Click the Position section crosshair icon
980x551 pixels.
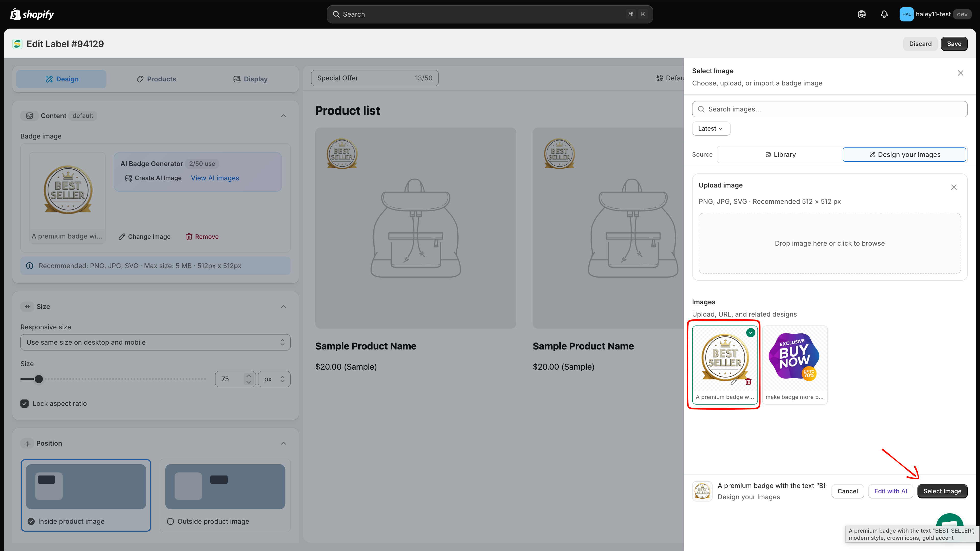coord(27,443)
